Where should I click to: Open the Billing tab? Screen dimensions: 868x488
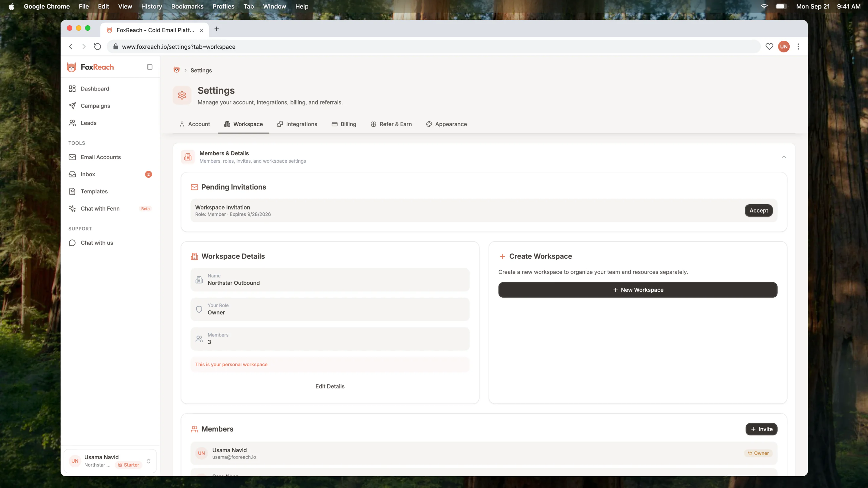(x=344, y=124)
